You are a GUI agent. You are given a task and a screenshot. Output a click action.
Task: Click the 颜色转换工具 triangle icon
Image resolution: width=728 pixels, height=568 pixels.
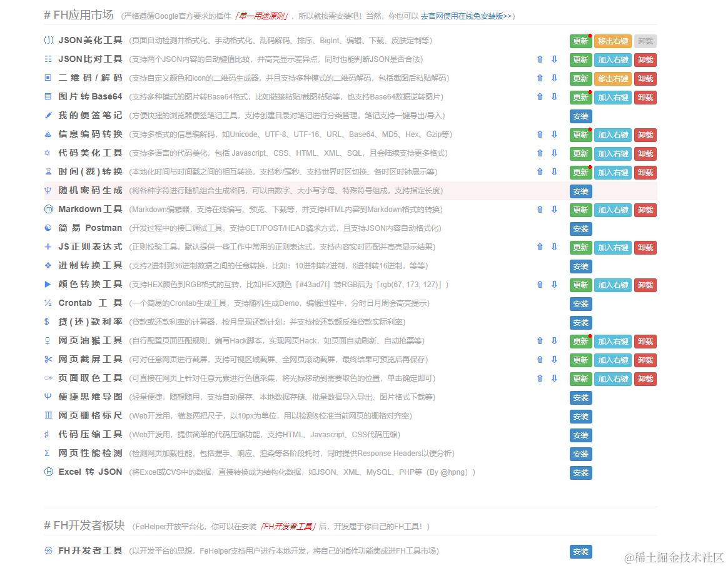(x=48, y=284)
